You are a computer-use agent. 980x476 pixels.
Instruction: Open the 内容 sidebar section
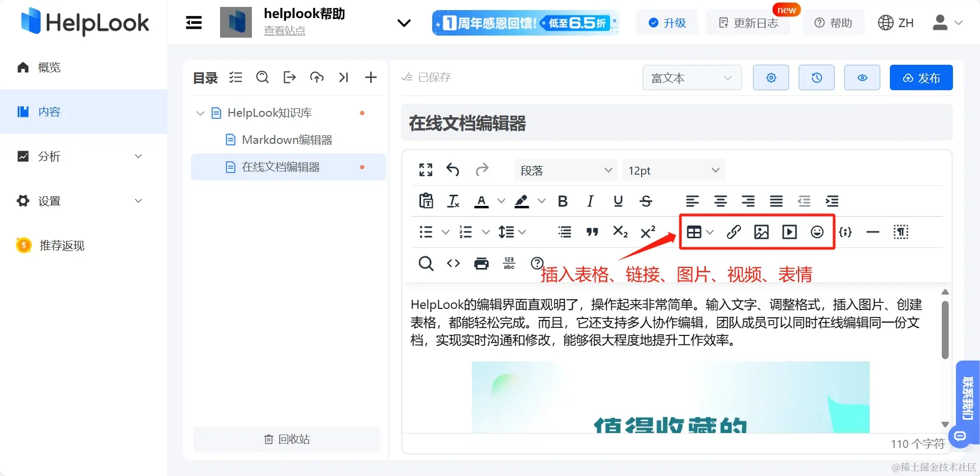click(83, 111)
